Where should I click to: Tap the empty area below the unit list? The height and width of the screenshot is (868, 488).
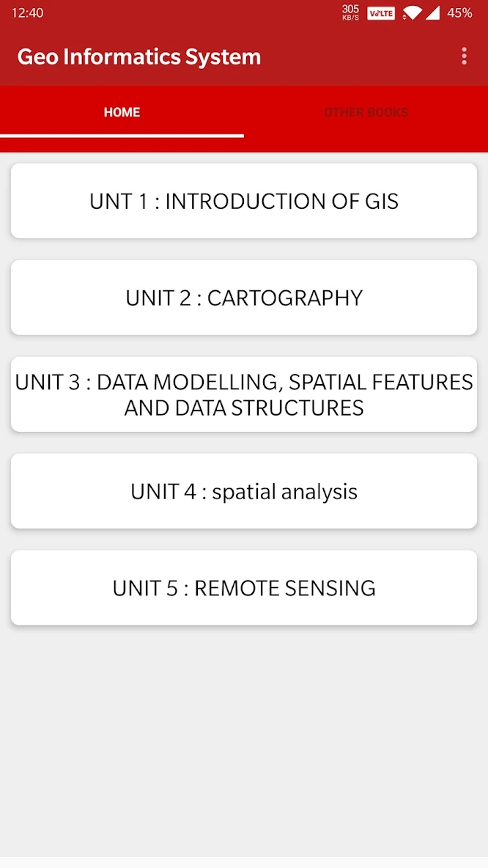(244, 733)
